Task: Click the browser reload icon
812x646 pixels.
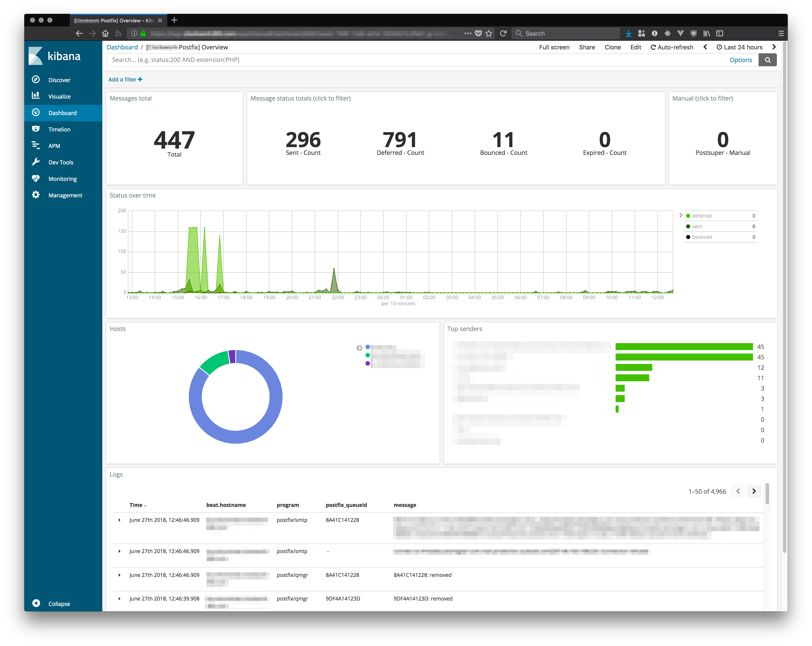Action: [x=503, y=34]
